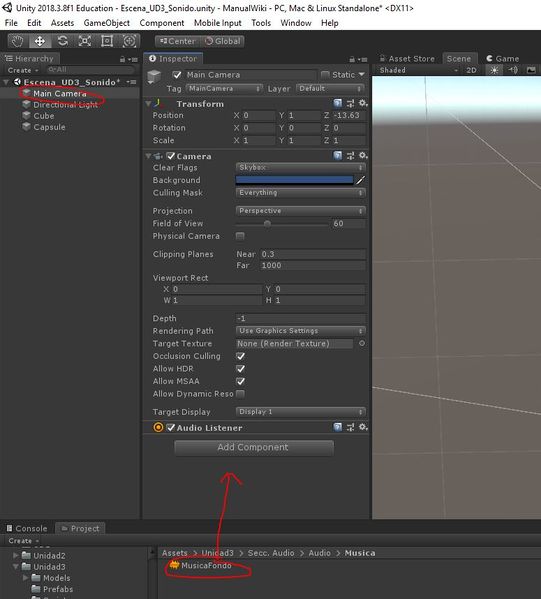Toggle Static checkbox
The width and height of the screenshot is (541, 599).
click(325, 74)
